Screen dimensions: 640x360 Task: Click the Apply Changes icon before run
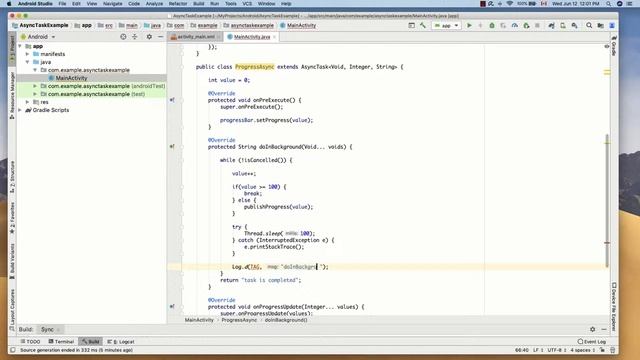pyautogui.click(x=480, y=25)
